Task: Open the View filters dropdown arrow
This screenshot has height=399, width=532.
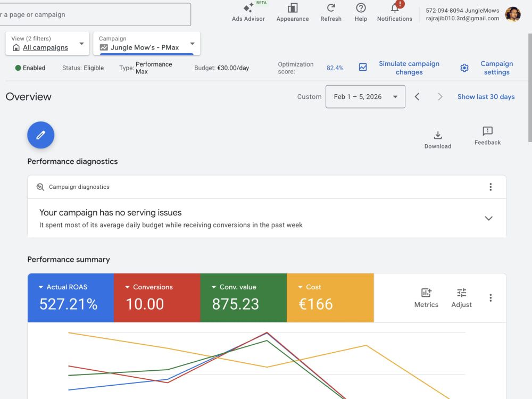Action: [x=81, y=44]
